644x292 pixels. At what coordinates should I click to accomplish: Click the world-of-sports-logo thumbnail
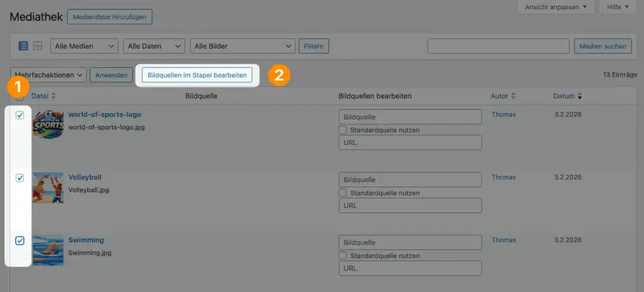48,124
